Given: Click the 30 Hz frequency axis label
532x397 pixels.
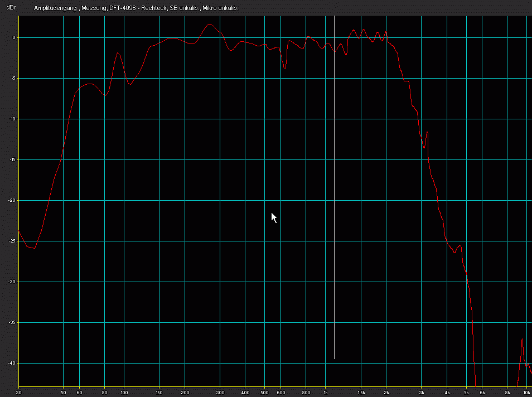Looking at the screenshot, I should [x=20, y=392].
